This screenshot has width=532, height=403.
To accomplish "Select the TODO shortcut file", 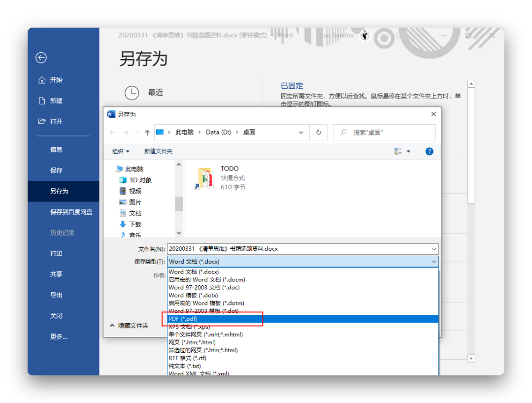I will pos(221,178).
